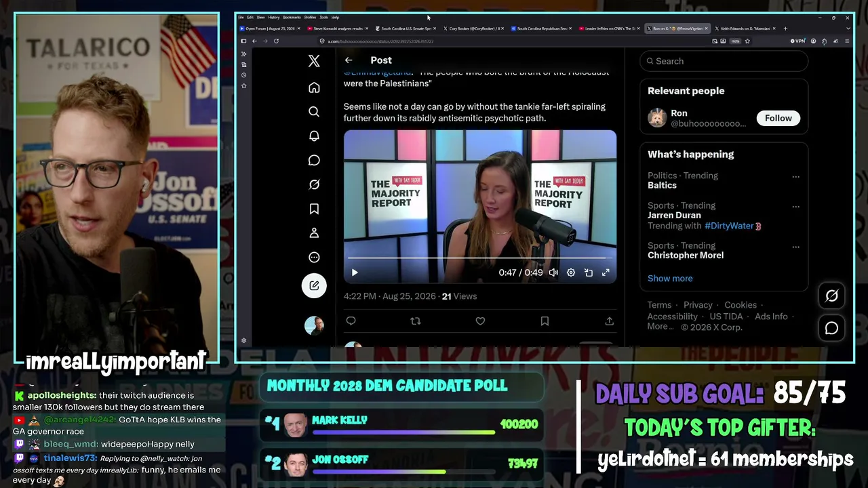Open options for the Christopher Morel trend
868x488 pixels.
[795, 247]
